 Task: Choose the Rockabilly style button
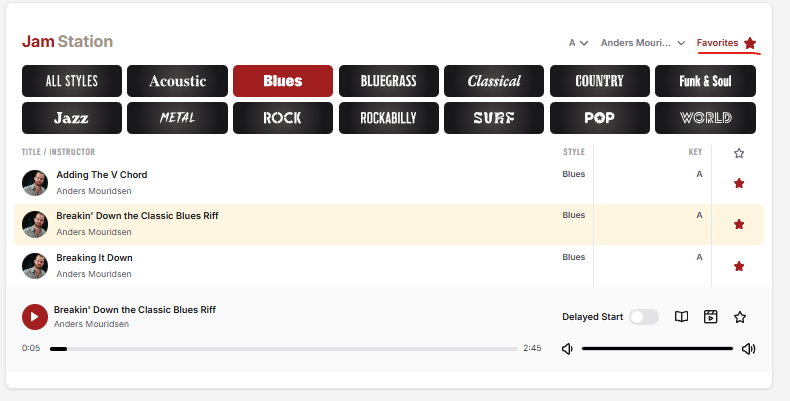388,118
